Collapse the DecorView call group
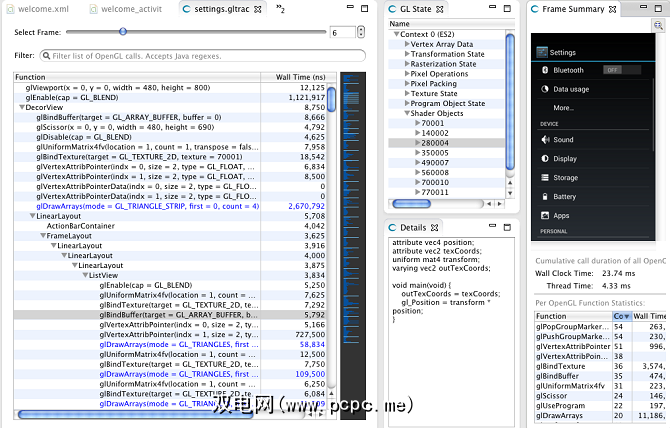670x428 pixels. [x=23, y=107]
